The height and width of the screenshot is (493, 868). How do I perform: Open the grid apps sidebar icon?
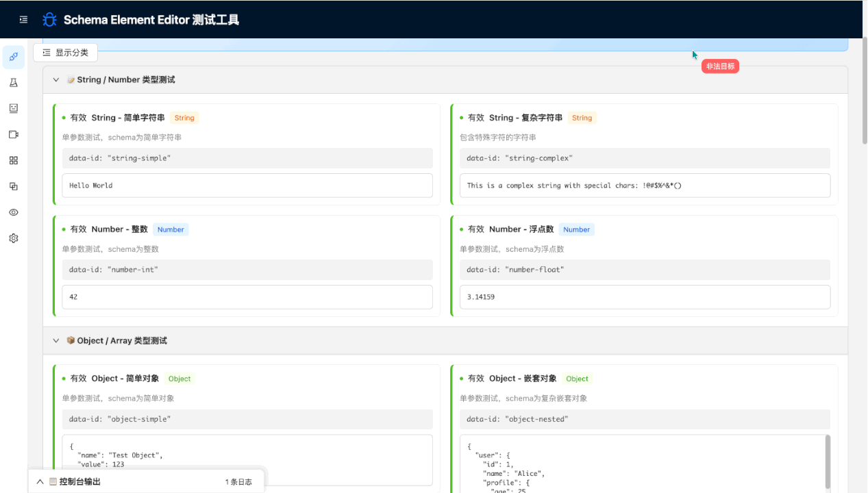(x=14, y=160)
